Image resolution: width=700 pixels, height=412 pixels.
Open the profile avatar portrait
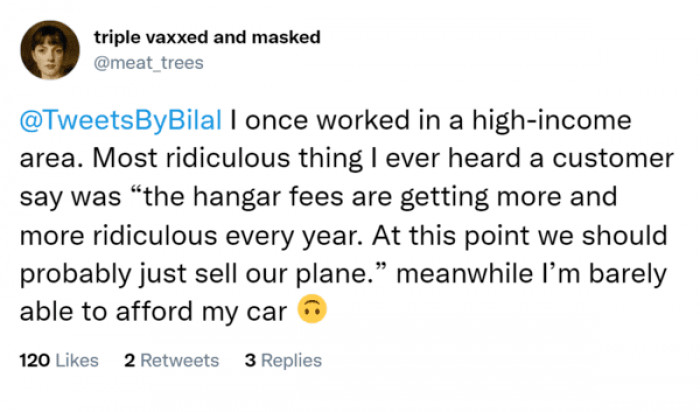click(54, 49)
